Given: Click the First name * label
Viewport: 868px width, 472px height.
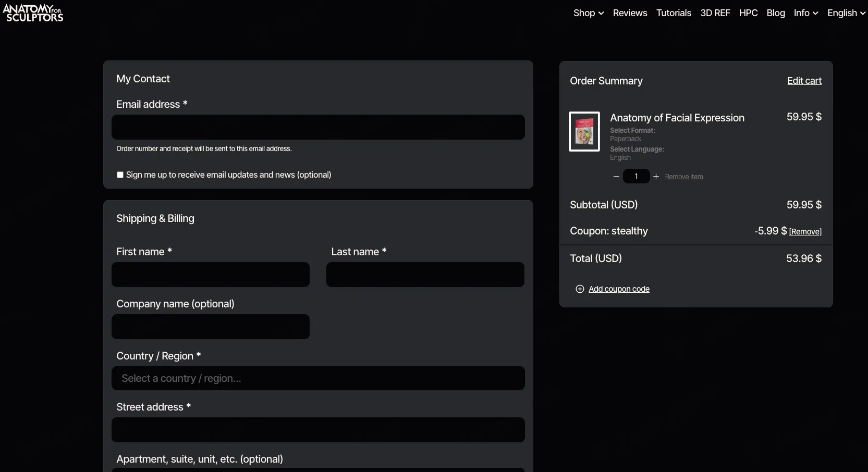Looking at the screenshot, I should click(144, 252).
